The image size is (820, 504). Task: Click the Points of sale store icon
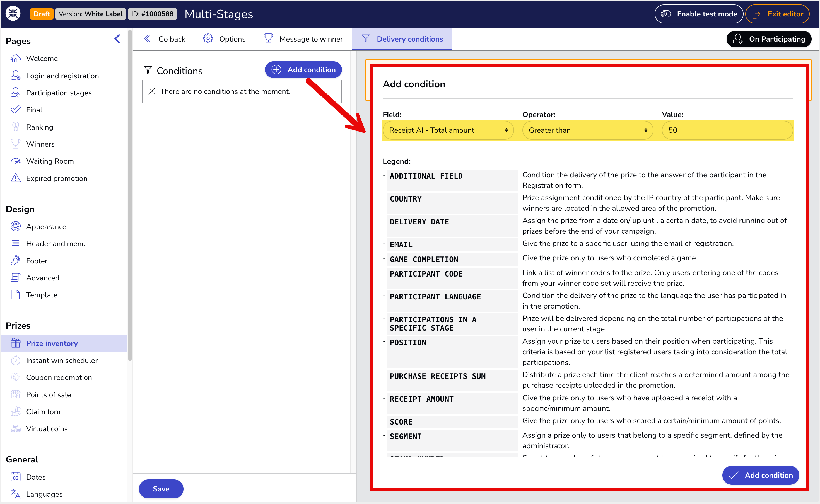pos(15,394)
